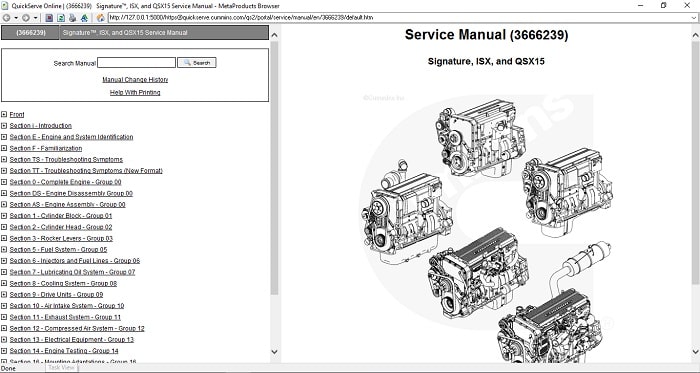
Task: Open Section E - Engine and System Identification link
Action: click(71, 137)
